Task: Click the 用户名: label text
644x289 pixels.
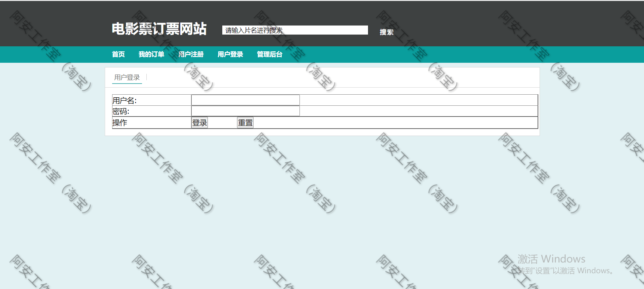Action: [x=125, y=100]
